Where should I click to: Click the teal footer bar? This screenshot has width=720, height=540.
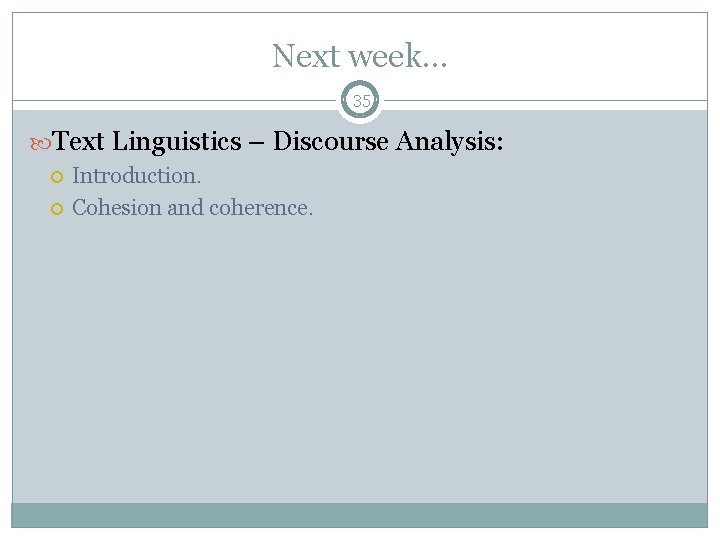pos(360,514)
